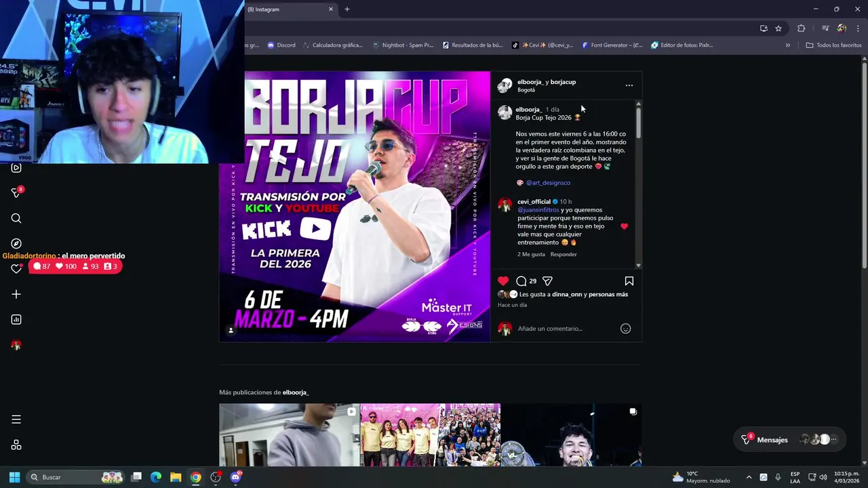Open the Calculadora gráfica bookmark
This screenshot has width=868, height=488.
333,45
